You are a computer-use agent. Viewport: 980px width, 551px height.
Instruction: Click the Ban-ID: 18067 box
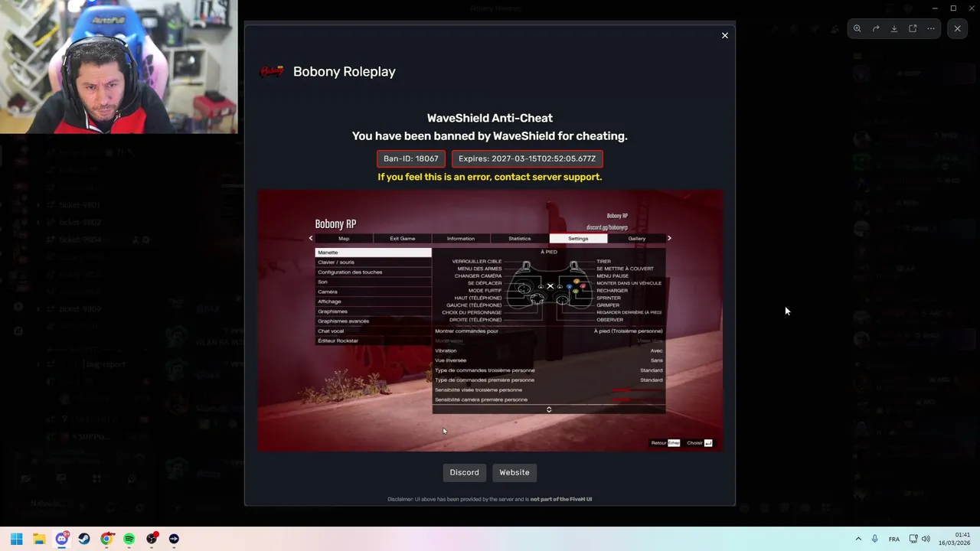tap(411, 158)
